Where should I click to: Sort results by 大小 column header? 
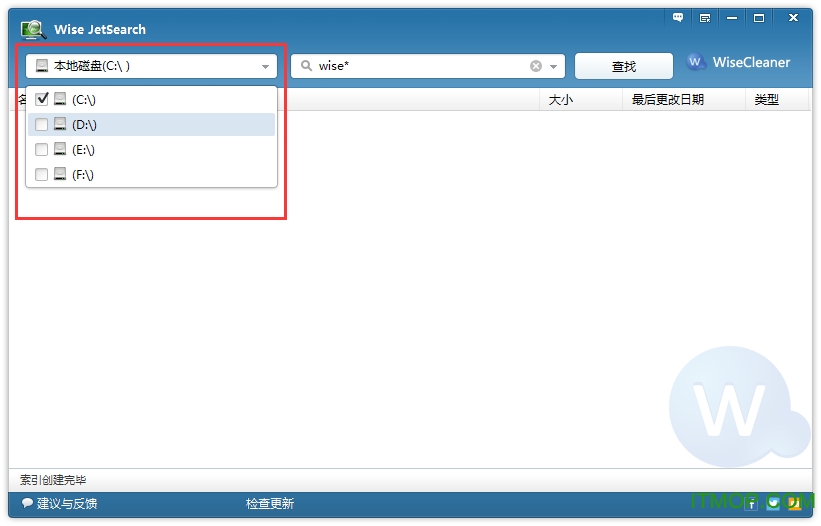coord(561,100)
